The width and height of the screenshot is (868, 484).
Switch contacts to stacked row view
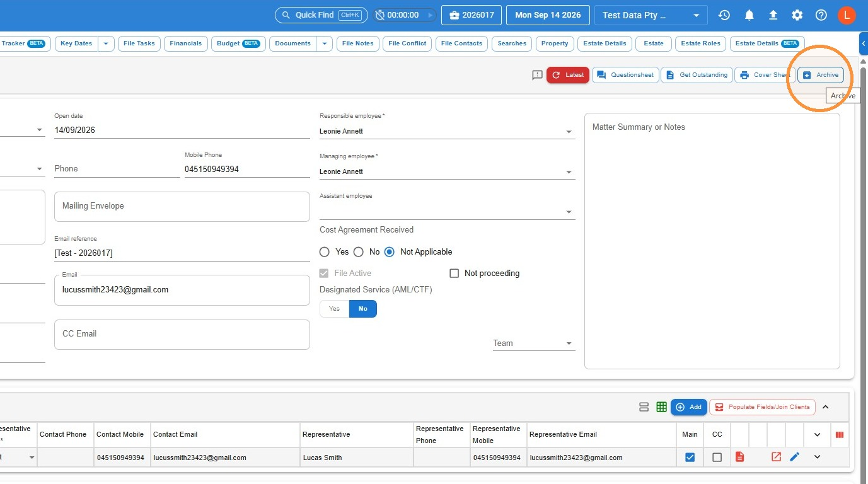(x=644, y=407)
